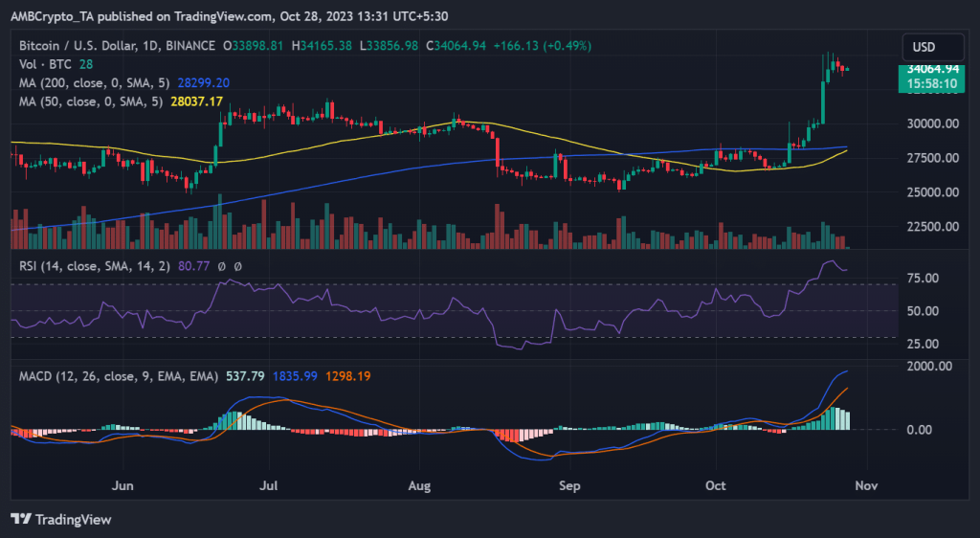The height and width of the screenshot is (538, 980).
Task: Select the MA 200 indicator legend
Action: coord(91,82)
